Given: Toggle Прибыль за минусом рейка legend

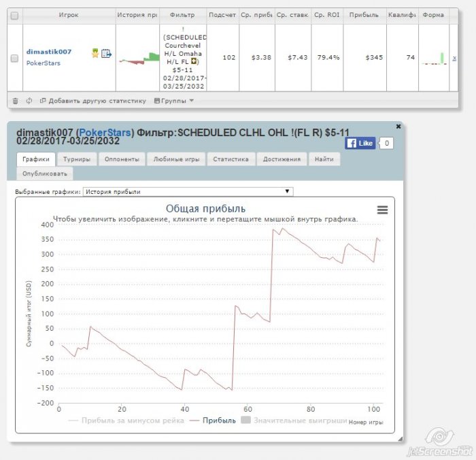Looking at the screenshot, I should coord(126,421).
